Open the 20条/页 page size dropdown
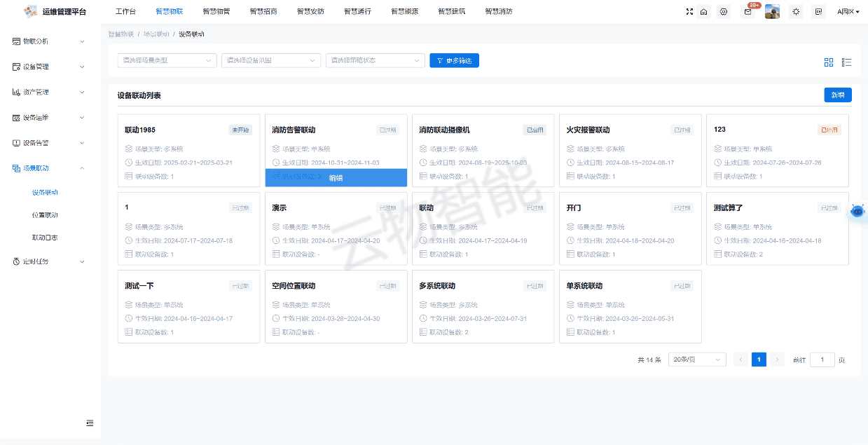 697,360
